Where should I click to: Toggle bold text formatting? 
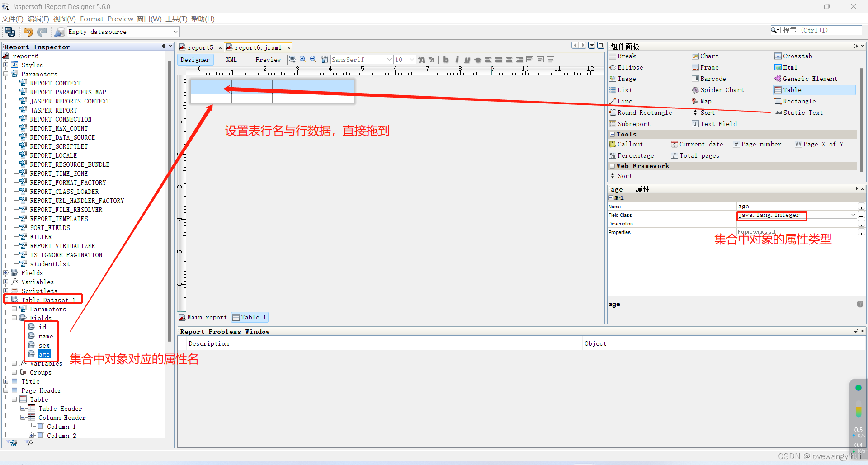pos(446,59)
